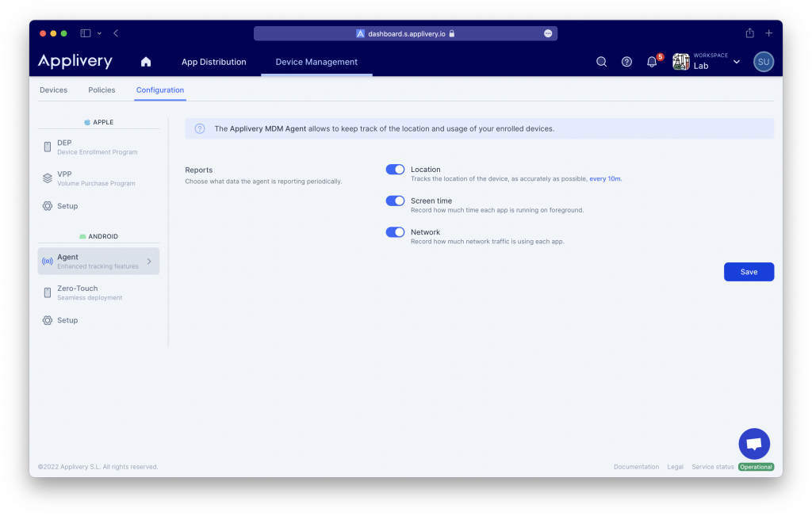Open DEP Device Enrollment Program
Screen dimensions: 812x516
pos(98,147)
